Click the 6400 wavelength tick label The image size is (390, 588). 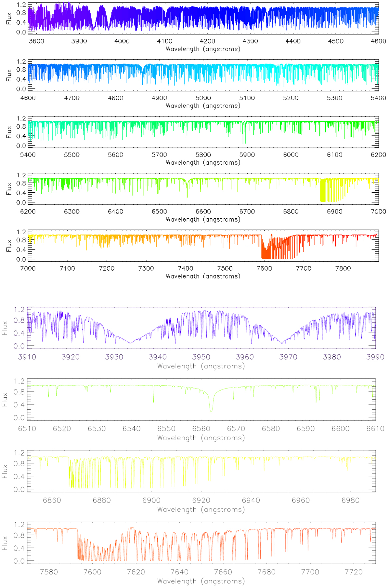click(115, 212)
